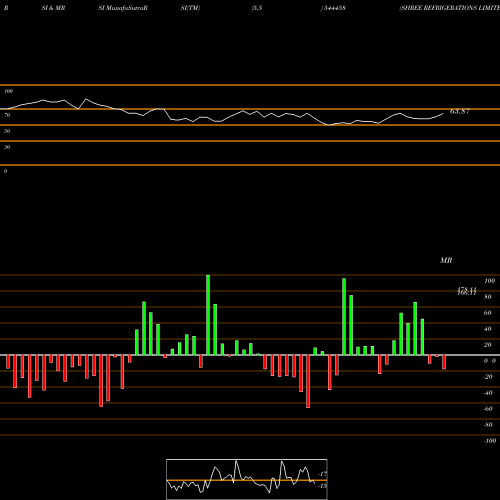Click the -15 label in mini chart
500x500 pixels.
pyautogui.click(x=323, y=486)
